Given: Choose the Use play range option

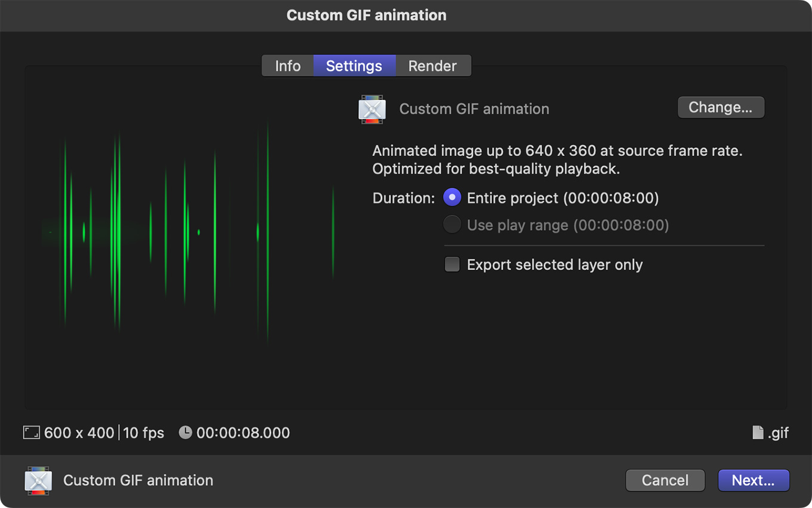Looking at the screenshot, I should pyautogui.click(x=453, y=225).
